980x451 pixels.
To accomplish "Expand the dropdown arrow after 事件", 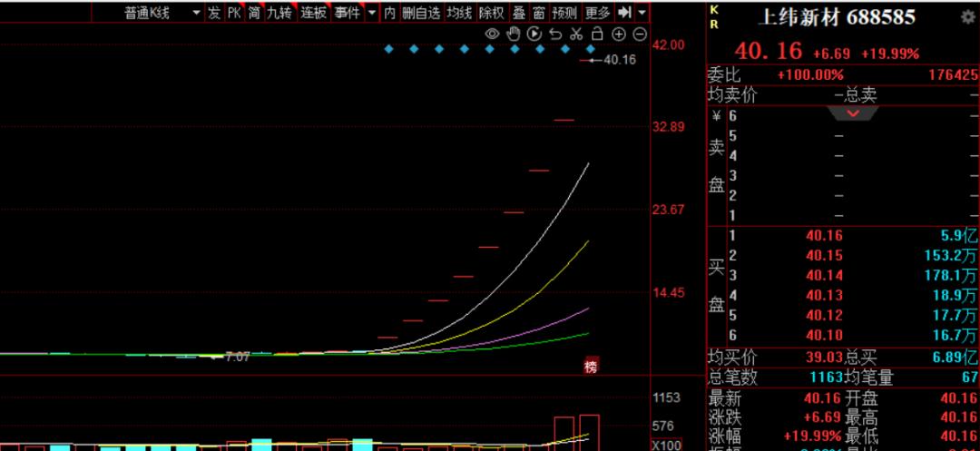I will pos(371,13).
